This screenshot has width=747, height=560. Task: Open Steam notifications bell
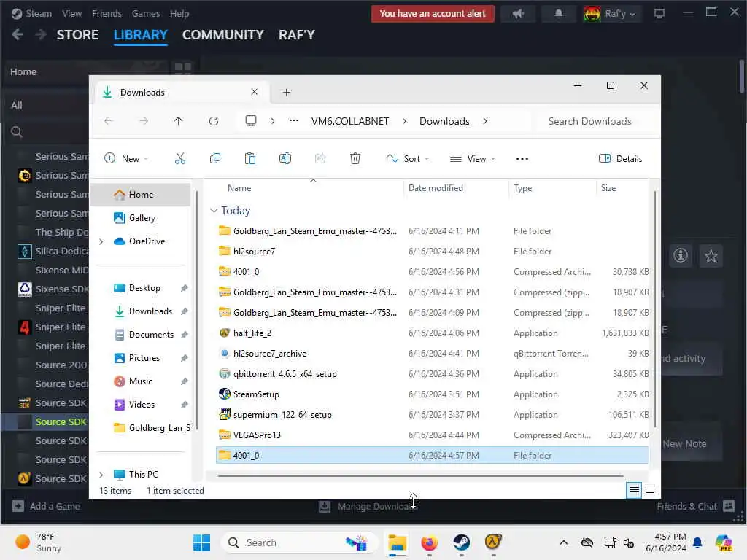558,14
